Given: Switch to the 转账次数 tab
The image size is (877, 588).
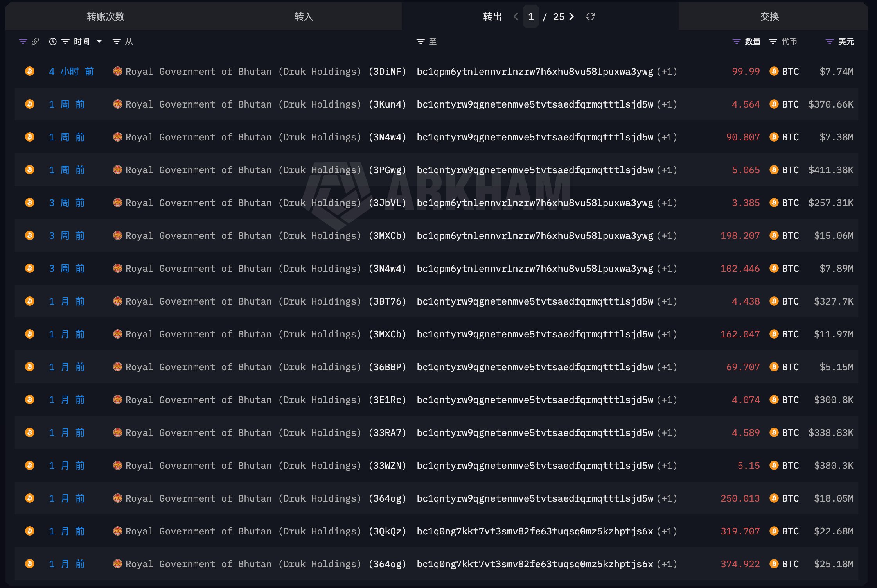Looking at the screenshot, I should (x=105, y=16).
